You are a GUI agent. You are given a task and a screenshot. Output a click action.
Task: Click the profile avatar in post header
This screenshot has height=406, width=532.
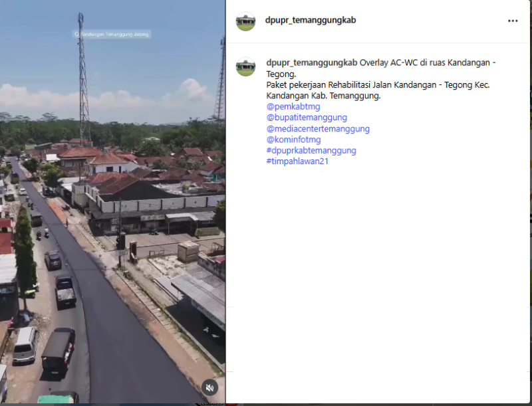245,21
